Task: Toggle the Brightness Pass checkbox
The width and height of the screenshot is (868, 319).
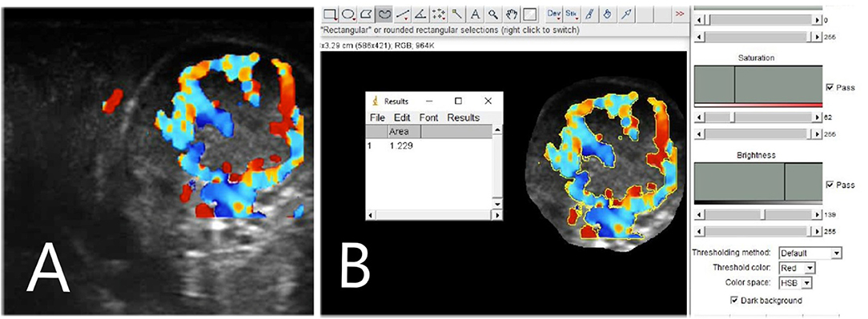Action: [x=830, y=185]
